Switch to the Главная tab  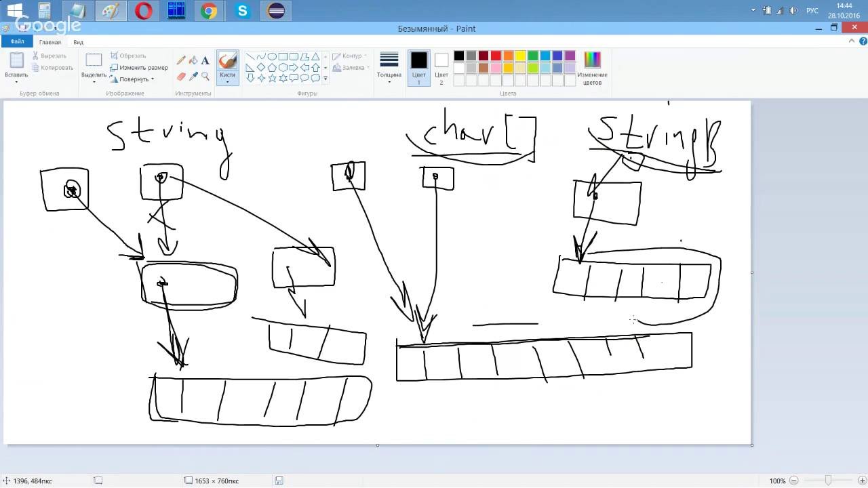pos(50,42)
